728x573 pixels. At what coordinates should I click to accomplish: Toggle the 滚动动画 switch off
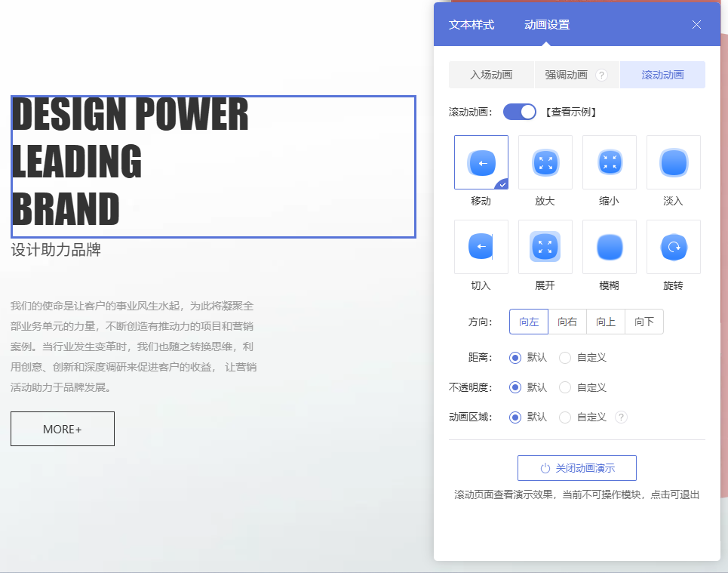coord(520,112)
